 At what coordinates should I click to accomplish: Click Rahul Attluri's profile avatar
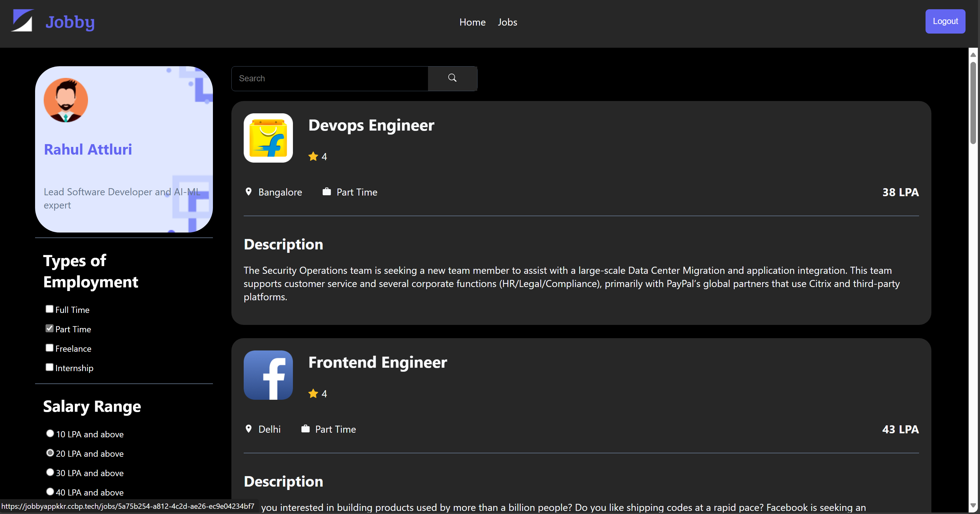click(x=66, y=100)
